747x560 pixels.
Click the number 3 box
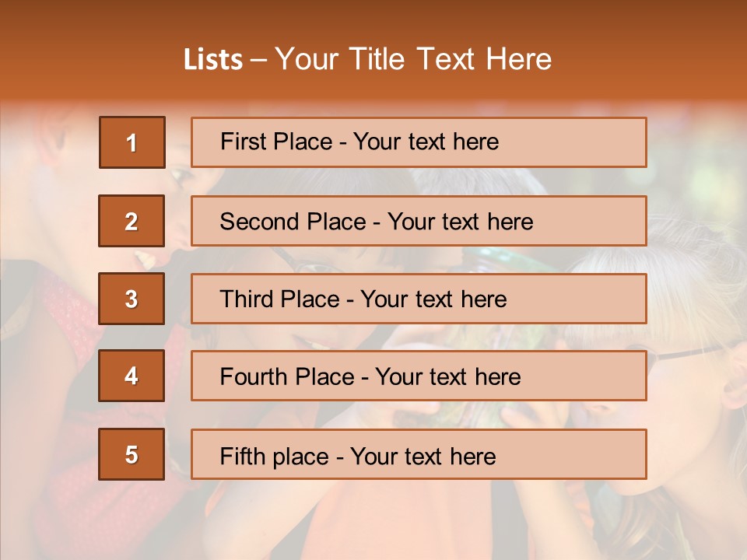(x=132, y=299)
